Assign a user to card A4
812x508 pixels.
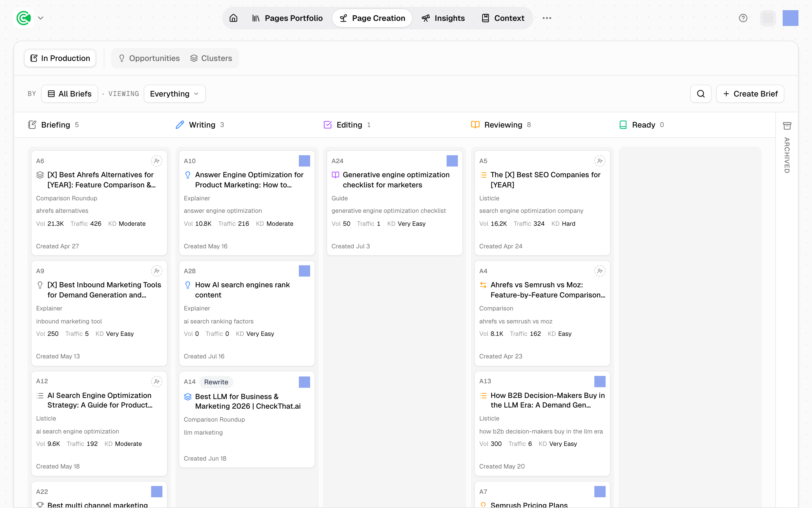point(600,271)
